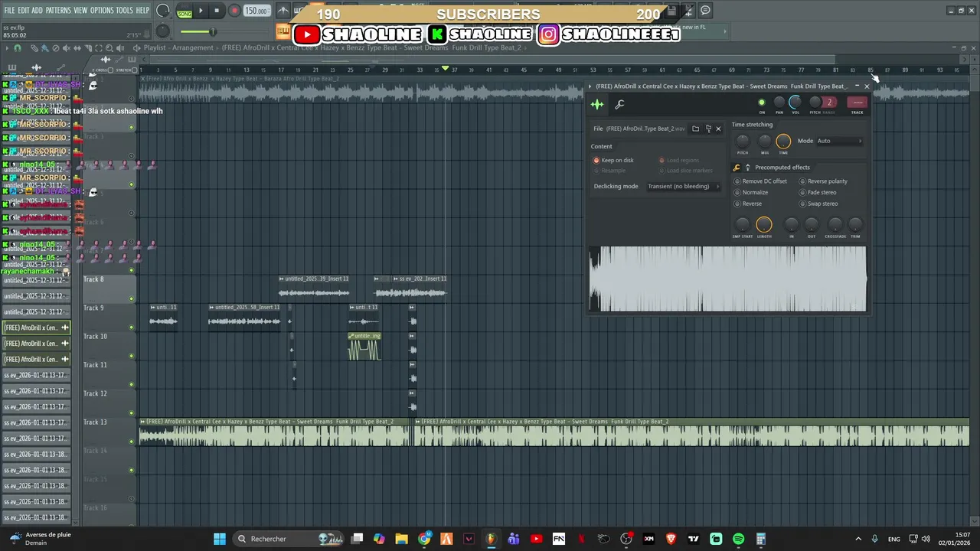980x551 pixels.
Task: Enable Normalize effect
Action: (751, 192)
